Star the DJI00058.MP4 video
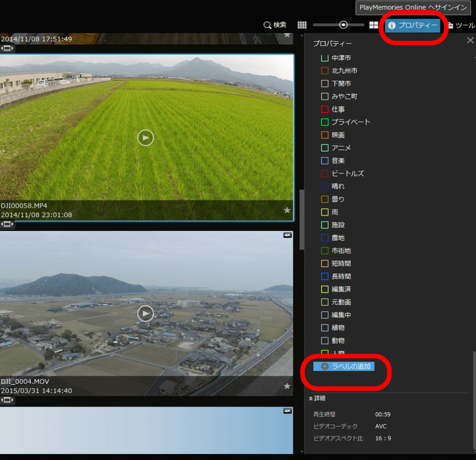This screenshot has width=476, height=460. [287, 210]
